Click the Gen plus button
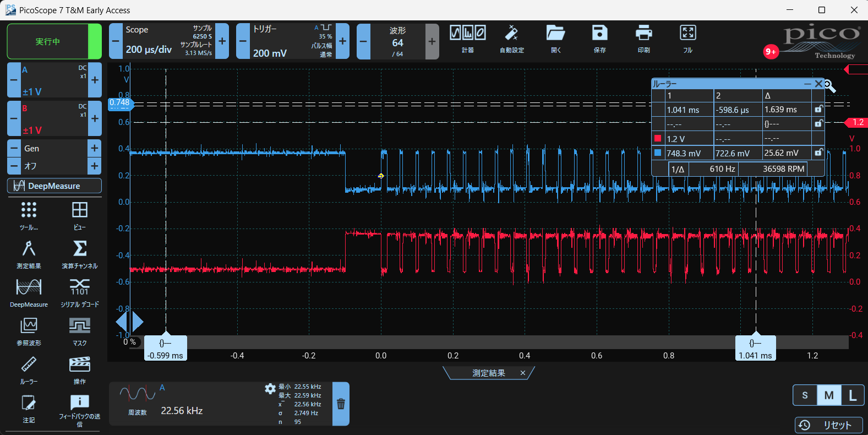Screen dimensions: 868x435 point(95,148)
